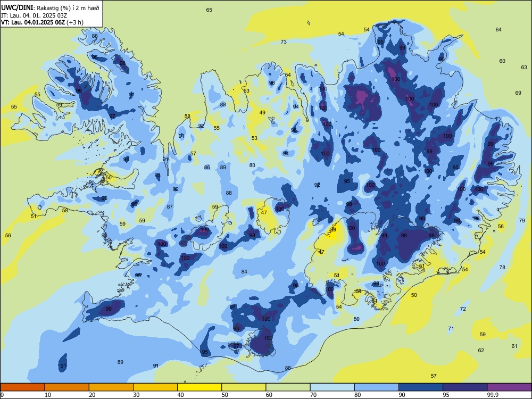532x399 pixels.
Task: Click the 'UWC/DINI' title text
Action: click(17, 8)
